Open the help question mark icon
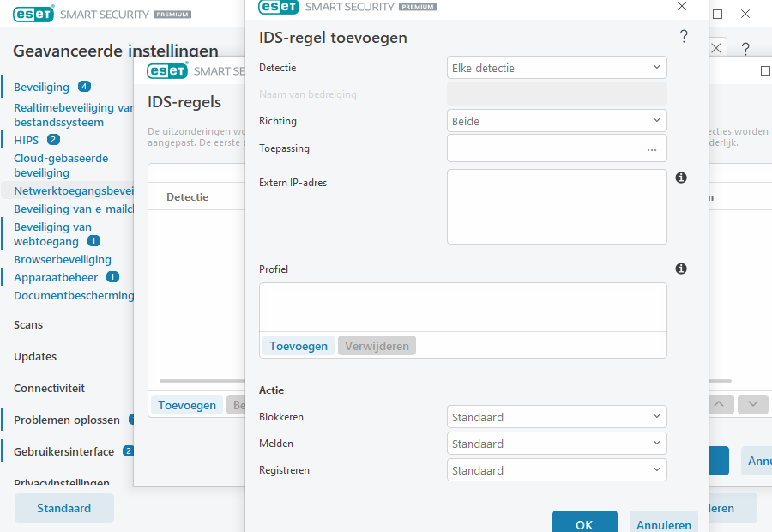The height and width of the screenshot is (532, 772). (x=683, y=36)
